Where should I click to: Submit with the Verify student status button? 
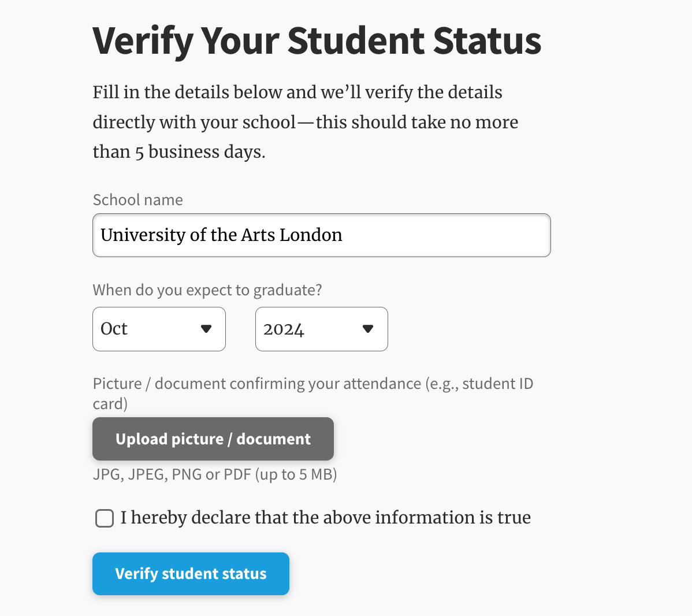191,574
